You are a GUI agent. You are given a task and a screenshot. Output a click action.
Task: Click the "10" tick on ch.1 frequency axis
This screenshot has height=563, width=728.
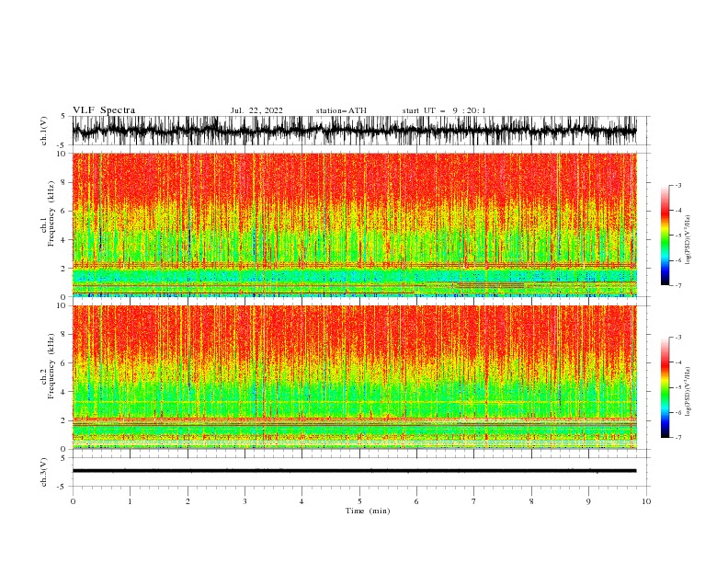pos(63,154)
